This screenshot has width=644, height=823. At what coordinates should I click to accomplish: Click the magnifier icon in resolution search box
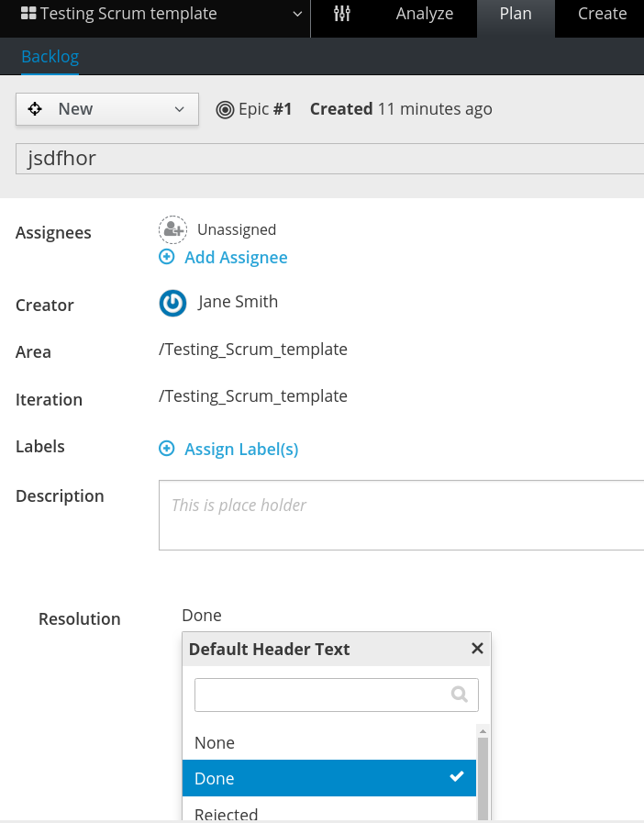pyautogui.click(x=460, y=695)
